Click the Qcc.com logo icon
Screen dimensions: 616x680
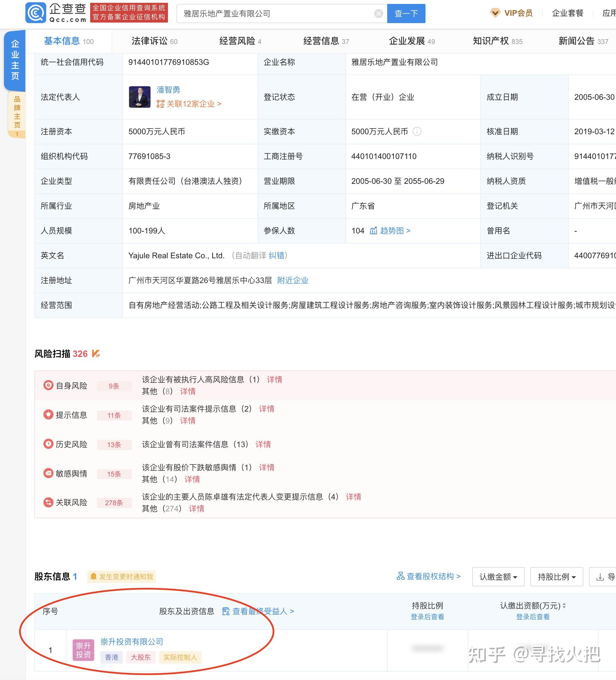[x=36, y=13]
